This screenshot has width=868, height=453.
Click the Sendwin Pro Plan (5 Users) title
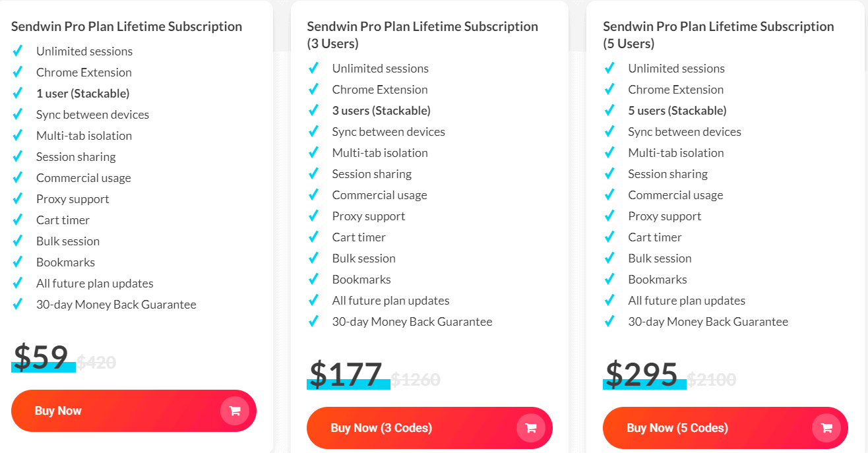pyautogui.click(x=718, y=34)
